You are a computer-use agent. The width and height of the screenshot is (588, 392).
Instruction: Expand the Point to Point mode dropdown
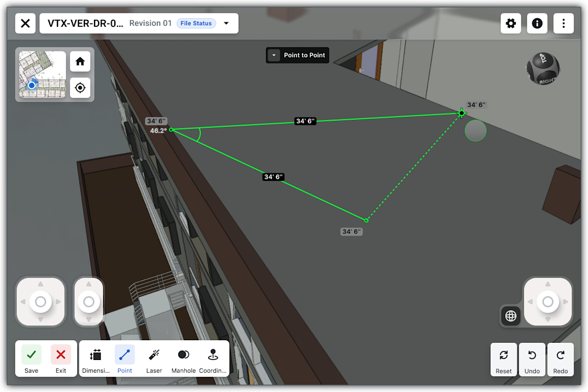click(x=274, y=55)
